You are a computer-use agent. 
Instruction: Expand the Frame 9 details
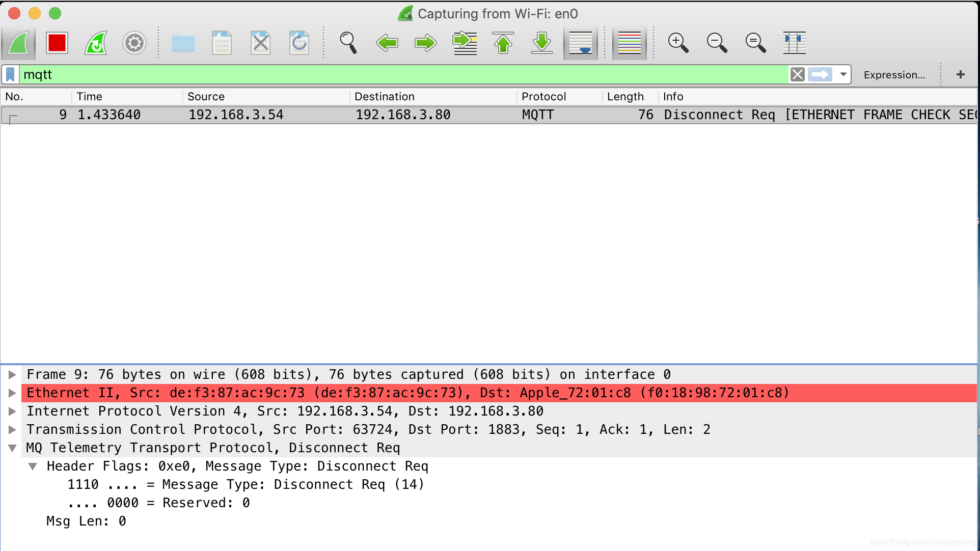click(x=12, y=375)
